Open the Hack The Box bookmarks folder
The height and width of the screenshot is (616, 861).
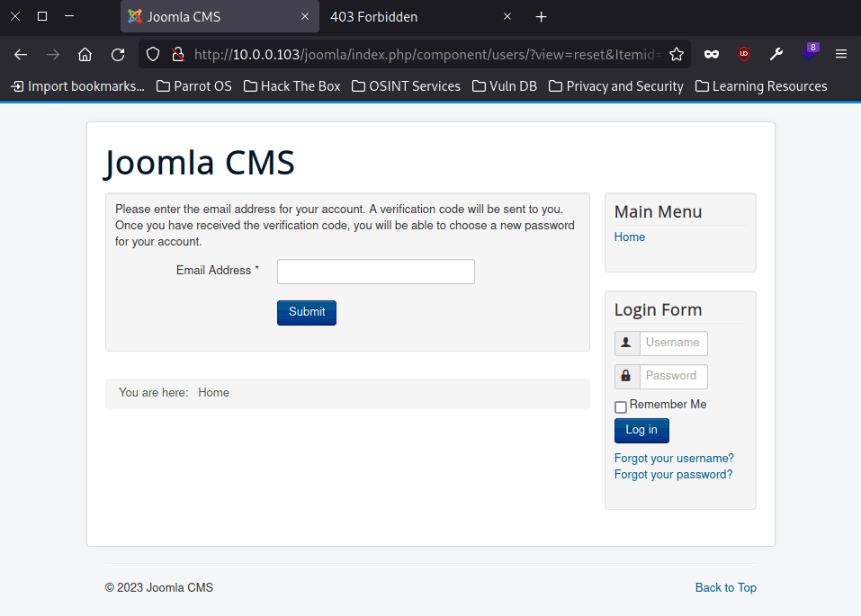click(291, 85)
